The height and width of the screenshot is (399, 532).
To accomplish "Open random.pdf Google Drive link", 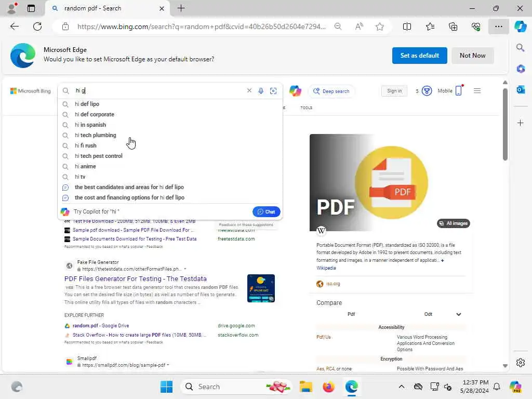I will pyautogui.click(x=101, y=326).
